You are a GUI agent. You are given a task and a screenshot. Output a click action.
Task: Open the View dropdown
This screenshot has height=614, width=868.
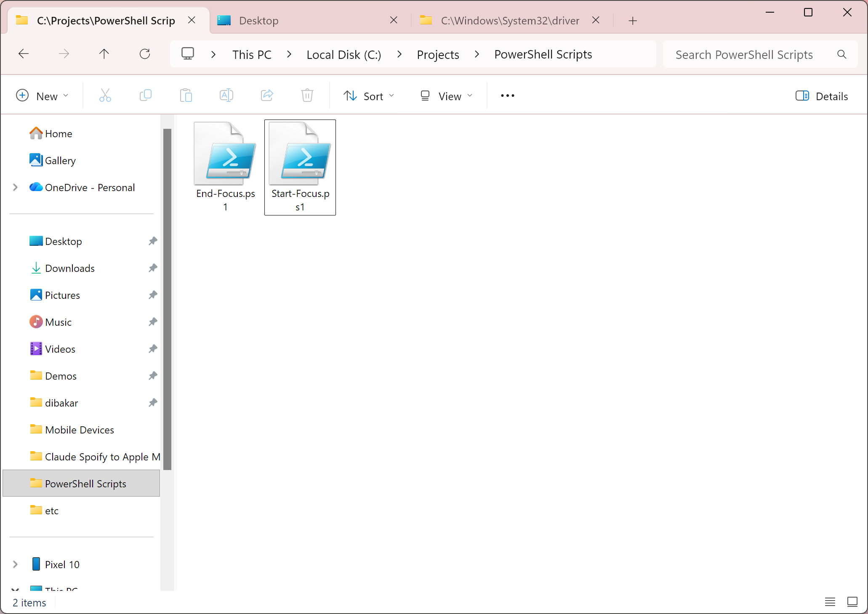pos(447,96)
